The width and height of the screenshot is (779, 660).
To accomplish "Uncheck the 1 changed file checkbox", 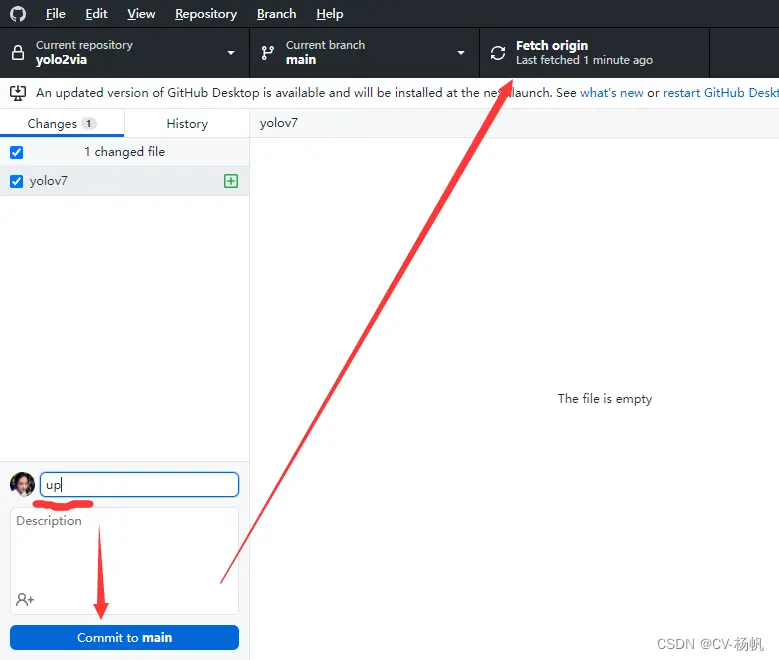I will (16, 152).
